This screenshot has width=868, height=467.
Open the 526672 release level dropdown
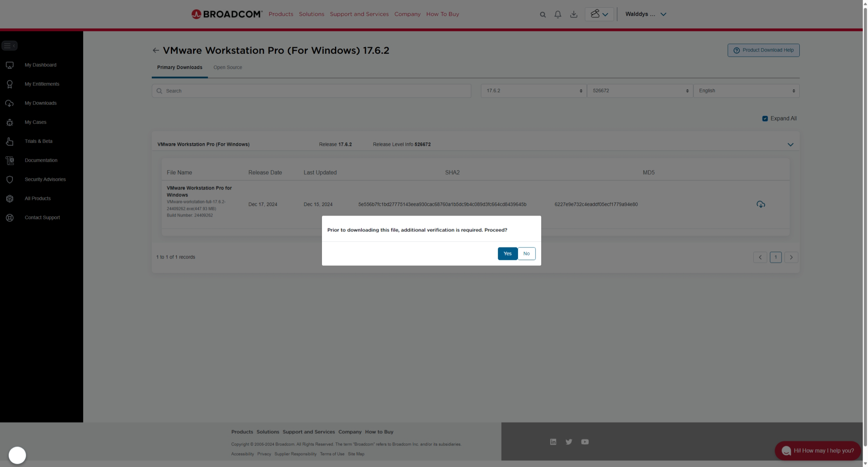pos(640,91)
